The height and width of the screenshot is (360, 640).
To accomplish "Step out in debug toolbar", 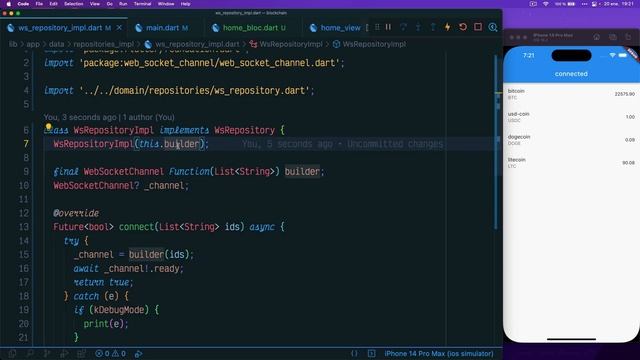I will coord(433,27).
